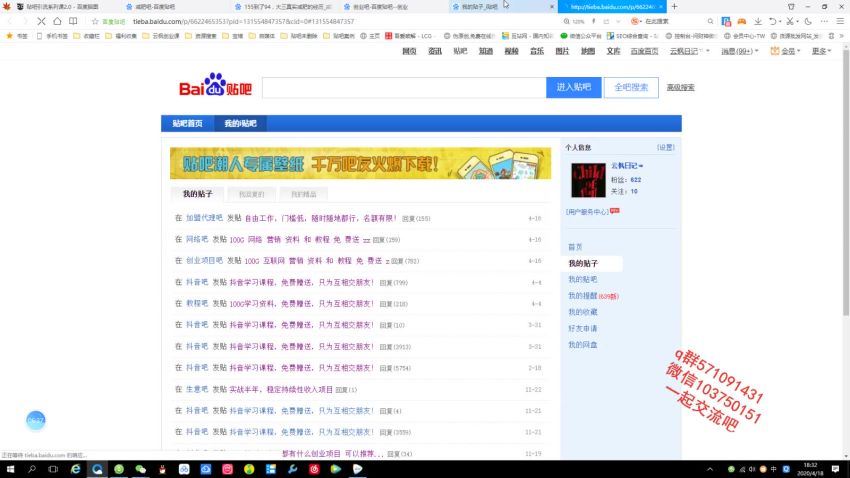850x478 pixels.
Task: Open 我的提醒 sidebar link
Action: pyautogui.click(x=582, y=296)
